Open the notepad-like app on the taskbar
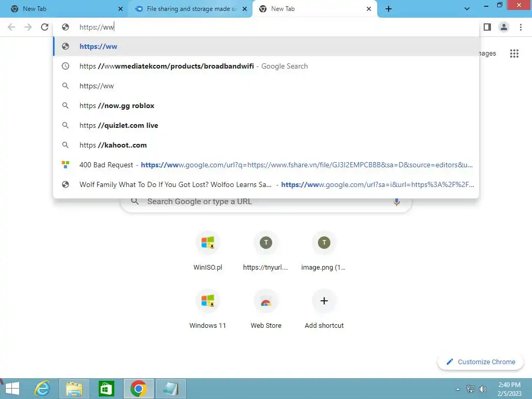 tap(170, 389)
